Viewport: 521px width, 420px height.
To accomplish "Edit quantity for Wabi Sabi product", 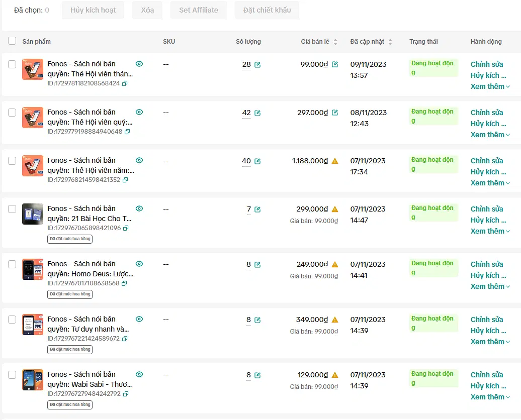I will [257, 375].
